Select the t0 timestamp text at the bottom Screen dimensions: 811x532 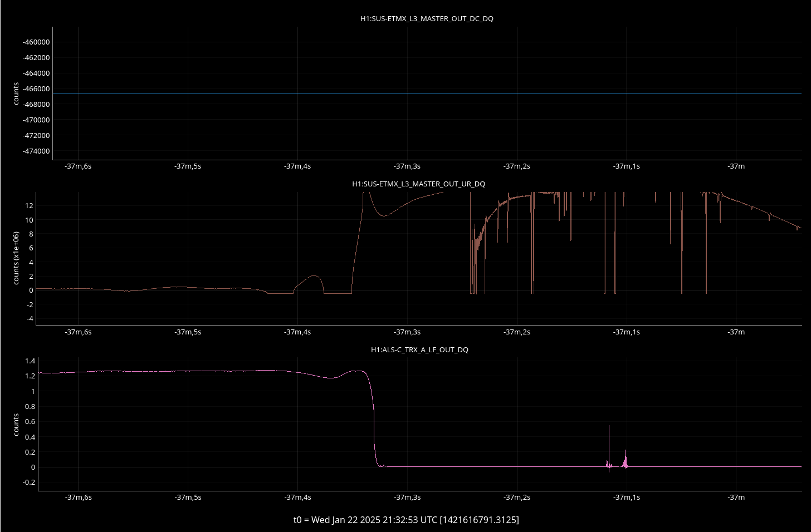406,520
